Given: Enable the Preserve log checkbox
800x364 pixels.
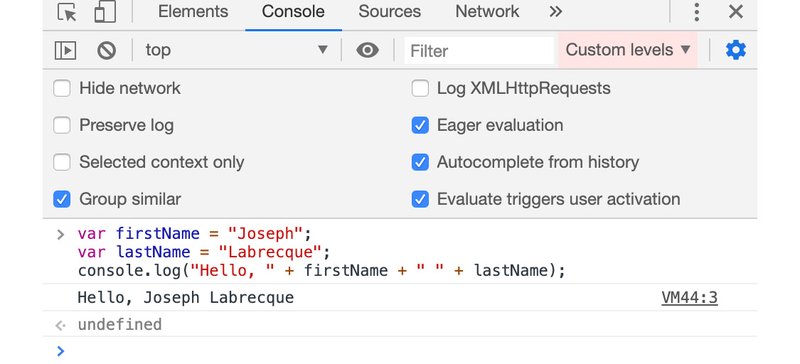Looking at the screenshot, I should pos(62,125).
